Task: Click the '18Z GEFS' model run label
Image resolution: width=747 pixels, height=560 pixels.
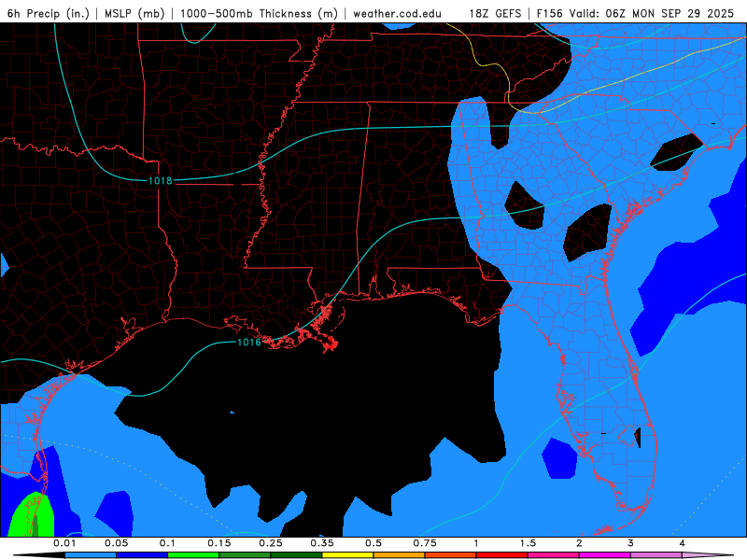Action: (x=496, y=13)
